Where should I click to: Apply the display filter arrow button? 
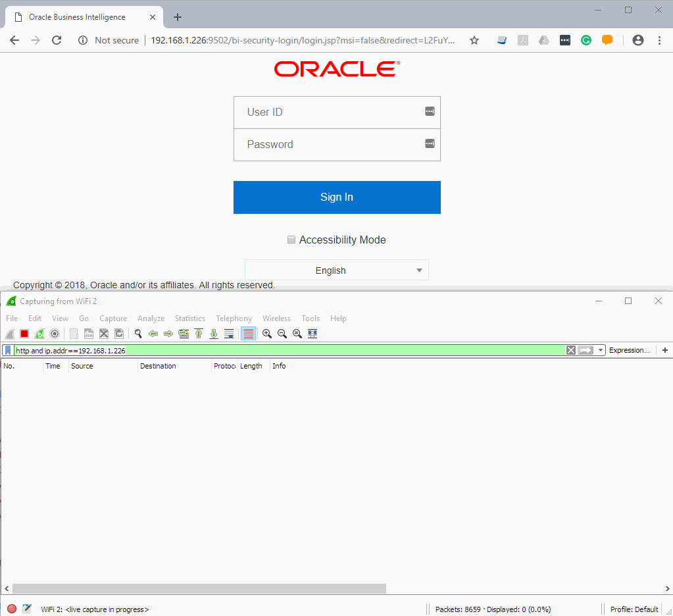tap(586, 350)
